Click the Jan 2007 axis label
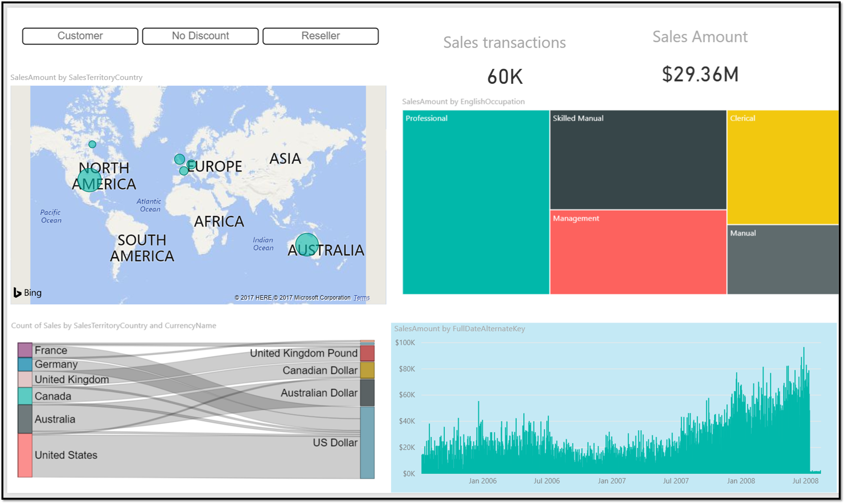 (x=612, y=481)
